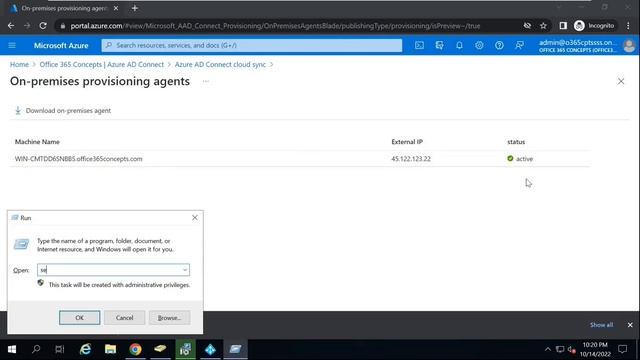Open the Azure help question mark
The width and height of the screenshot is (640, 360).
[x=499, y=45]
